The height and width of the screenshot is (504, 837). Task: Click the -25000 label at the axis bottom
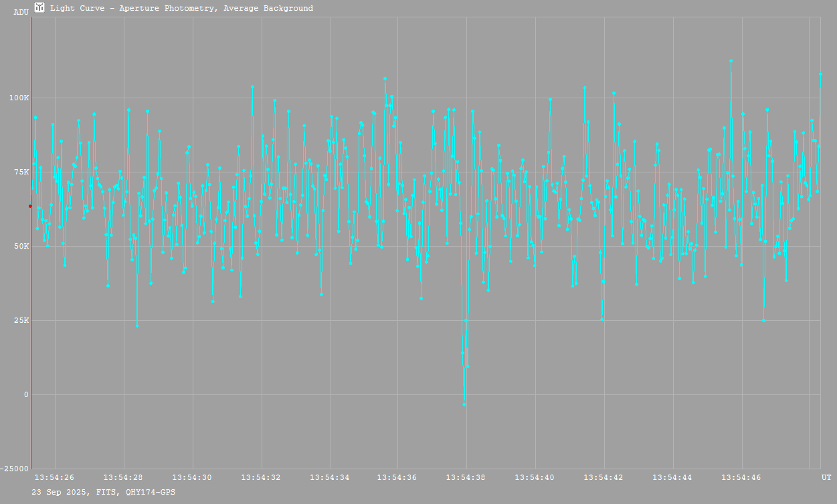tap(15, 469)
